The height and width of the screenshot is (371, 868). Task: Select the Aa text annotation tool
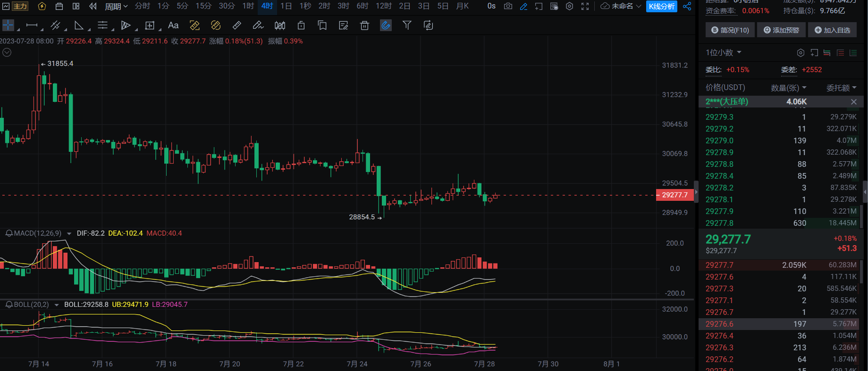coord(173,25)
